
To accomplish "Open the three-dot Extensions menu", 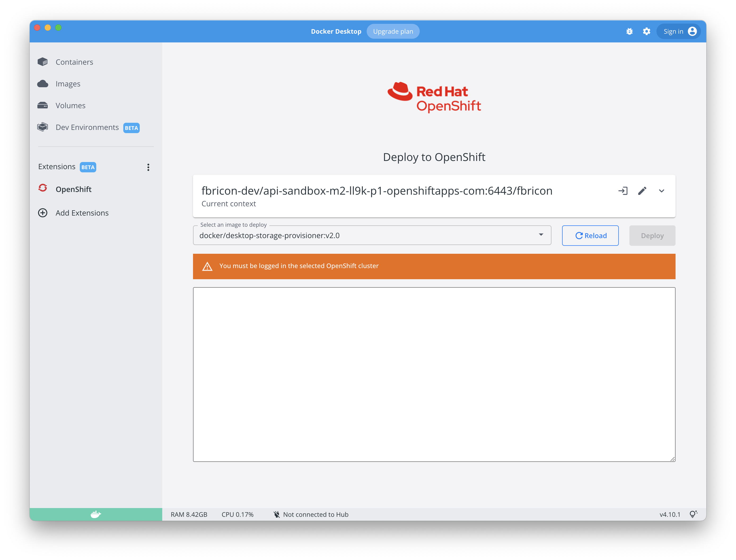I will click(148, 167).
